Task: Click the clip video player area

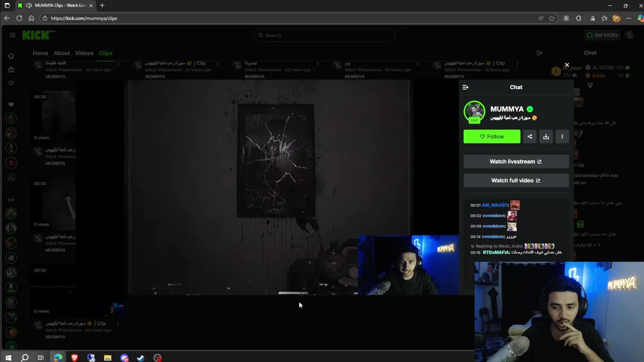Action: point(269,187)
